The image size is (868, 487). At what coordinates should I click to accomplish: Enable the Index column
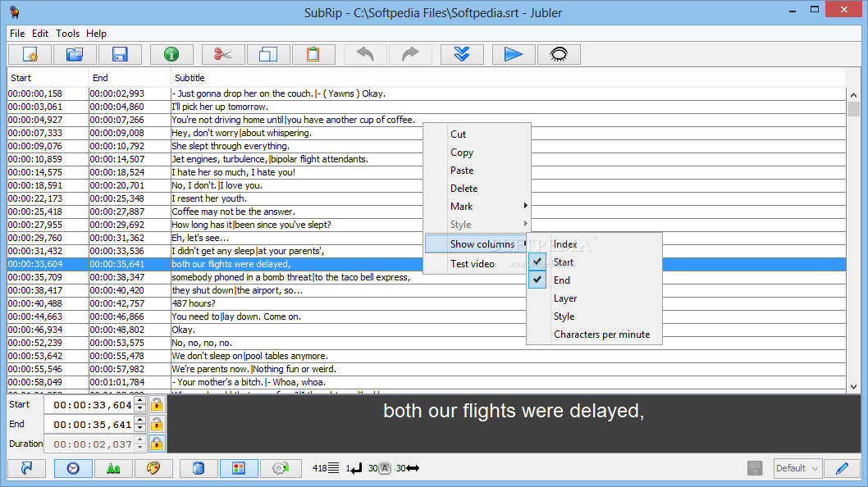[x=595, y=244]
